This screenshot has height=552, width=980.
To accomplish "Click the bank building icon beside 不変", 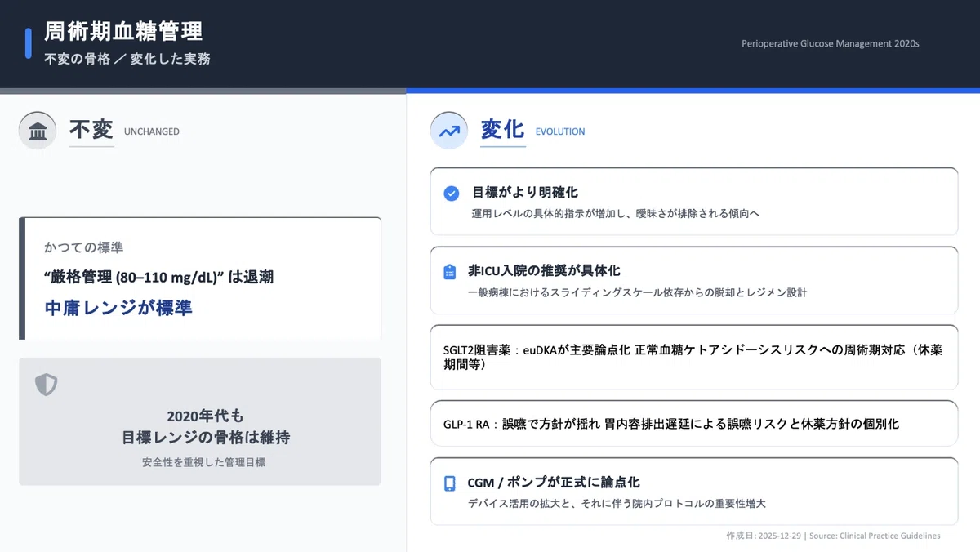I will 38,131.
